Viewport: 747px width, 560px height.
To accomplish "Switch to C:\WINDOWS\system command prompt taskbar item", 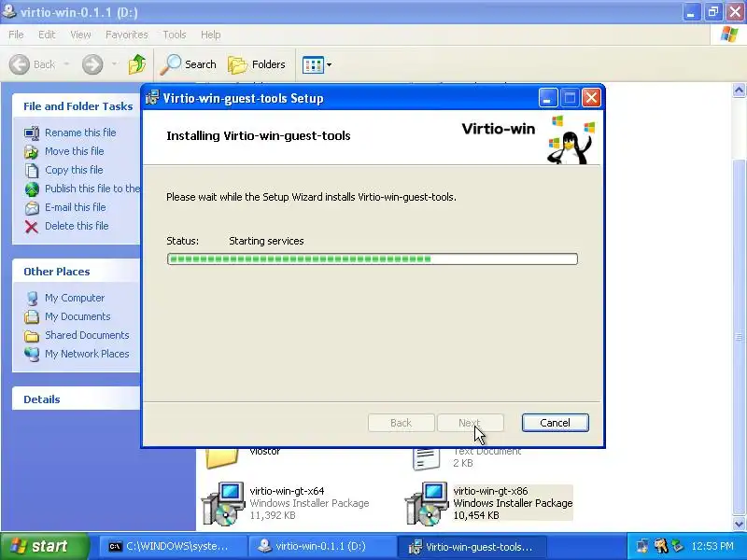I will click(x=174, y=547).
